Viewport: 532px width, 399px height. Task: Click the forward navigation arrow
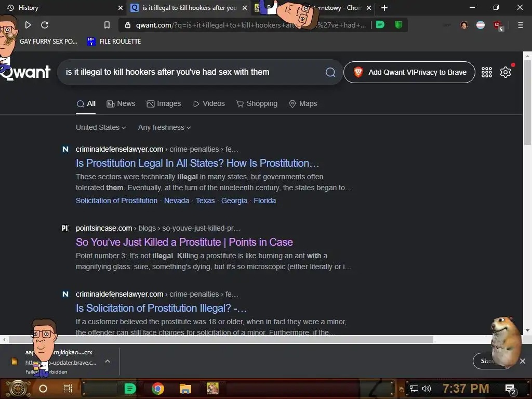coord(28,25)
